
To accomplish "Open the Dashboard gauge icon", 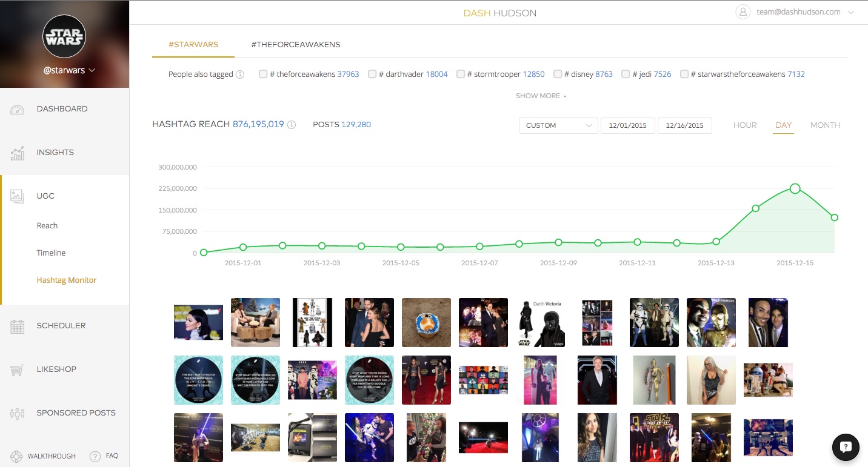I will coord(17,110).
